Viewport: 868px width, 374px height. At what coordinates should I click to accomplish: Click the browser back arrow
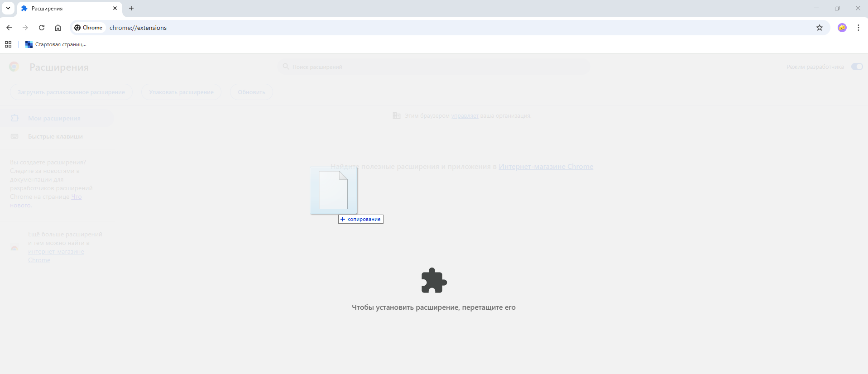coord(9,28)
